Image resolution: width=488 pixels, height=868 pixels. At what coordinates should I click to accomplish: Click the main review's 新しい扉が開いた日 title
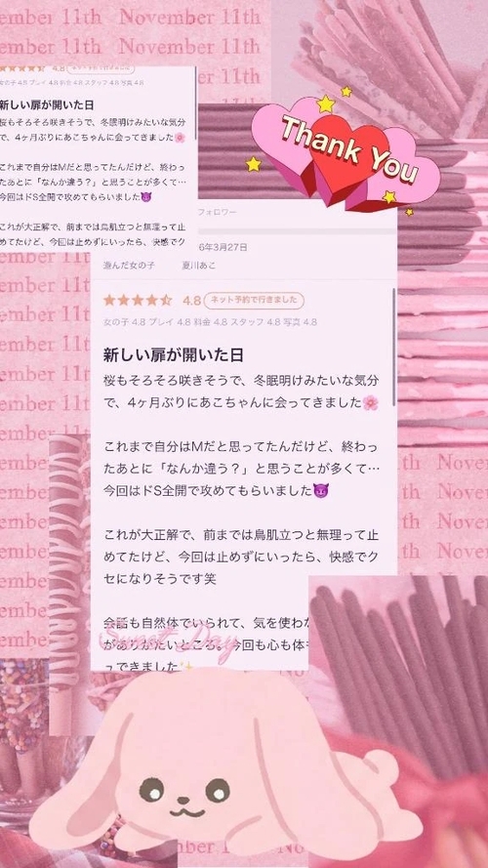pos(173,355)
